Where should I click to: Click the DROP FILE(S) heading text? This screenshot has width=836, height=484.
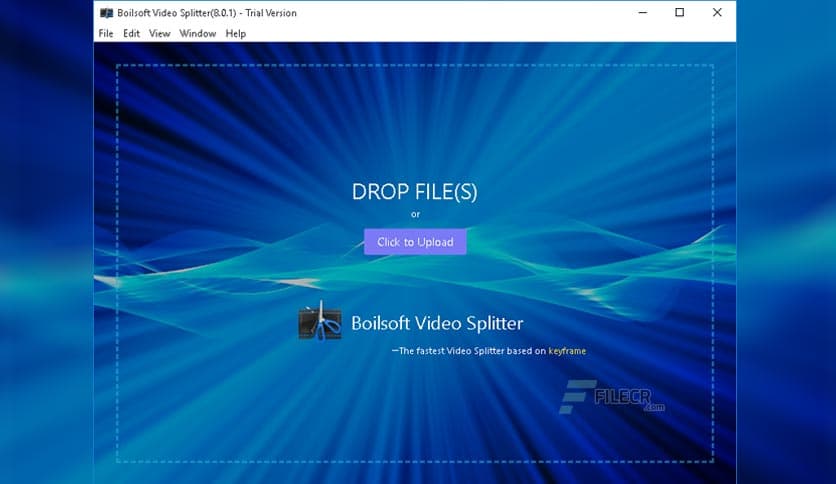click(415, 192)
